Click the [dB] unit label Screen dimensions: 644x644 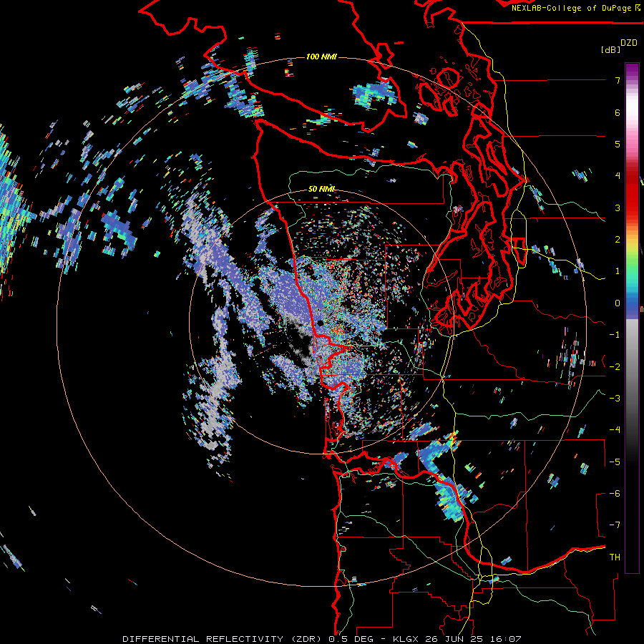click(610, 49)
